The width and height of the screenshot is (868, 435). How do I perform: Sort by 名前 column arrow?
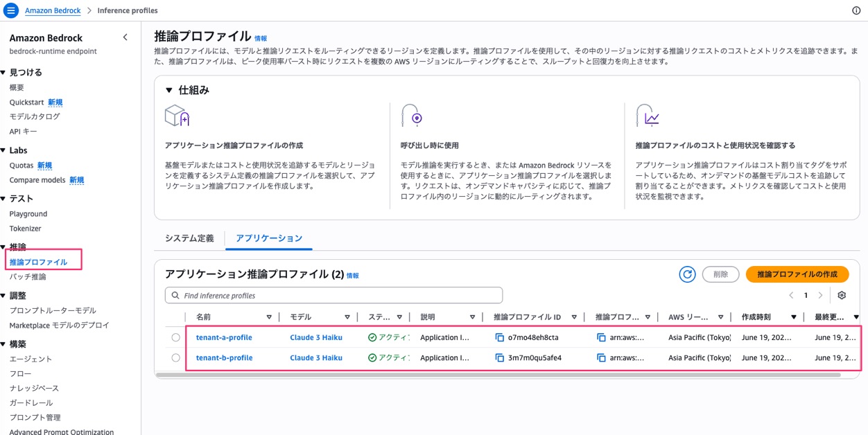click(x=269, y=317)
